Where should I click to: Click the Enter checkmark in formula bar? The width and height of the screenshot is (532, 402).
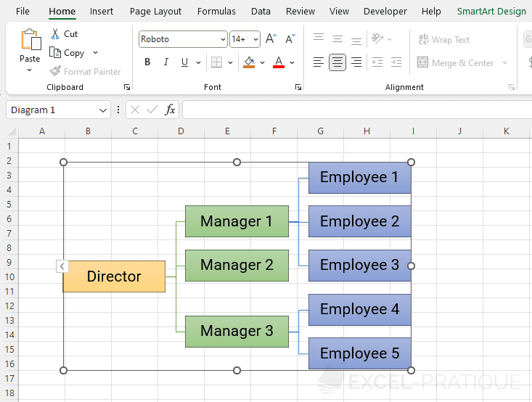point(152,110)
